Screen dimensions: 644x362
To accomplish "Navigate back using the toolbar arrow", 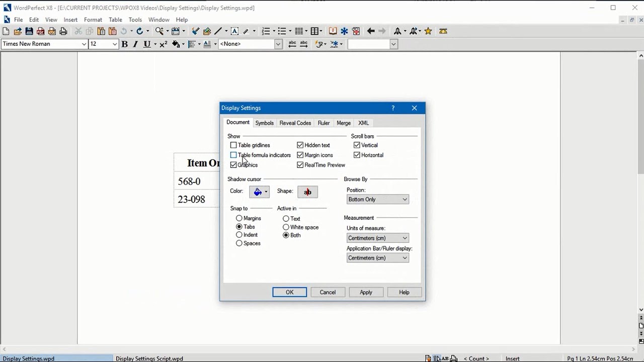I will click(x=370, y=31).
